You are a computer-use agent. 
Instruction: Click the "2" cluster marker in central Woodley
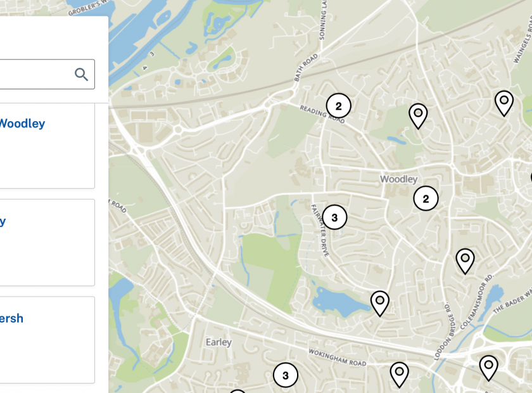pos(425,198)
